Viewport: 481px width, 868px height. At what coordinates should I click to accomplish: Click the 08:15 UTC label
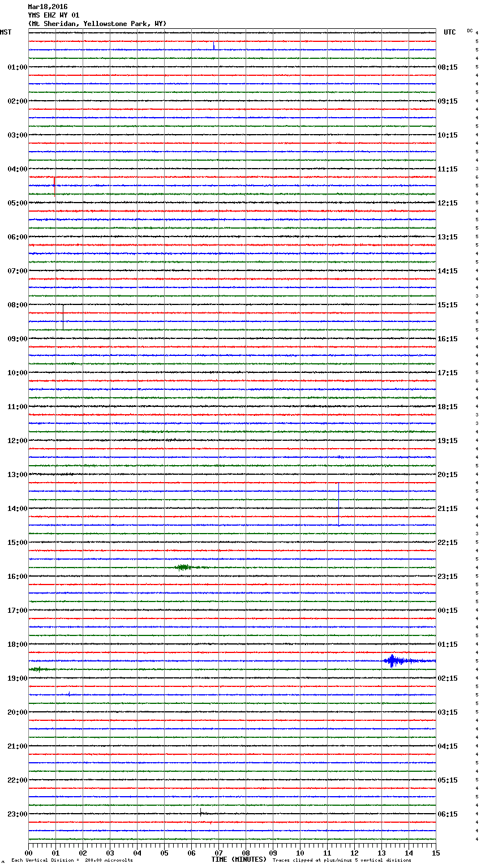pyautogui.click(x=448, y=67)
